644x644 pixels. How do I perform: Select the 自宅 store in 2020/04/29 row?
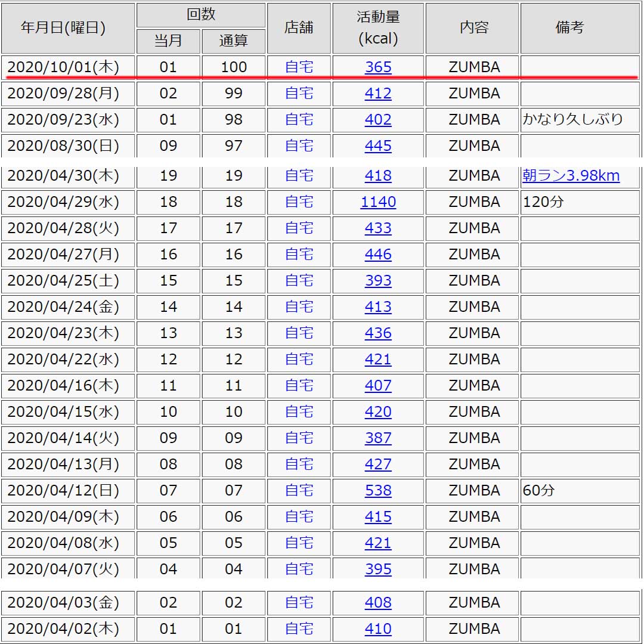tap(299, 202)
